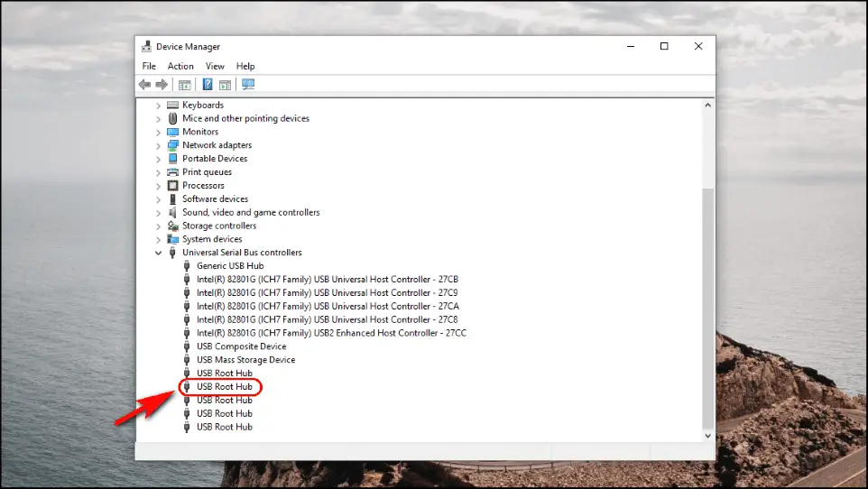Screen dimensions: 868x489
Task: Click the scrollbar down arrow in the device list
Action: click(x=707, y=436)
